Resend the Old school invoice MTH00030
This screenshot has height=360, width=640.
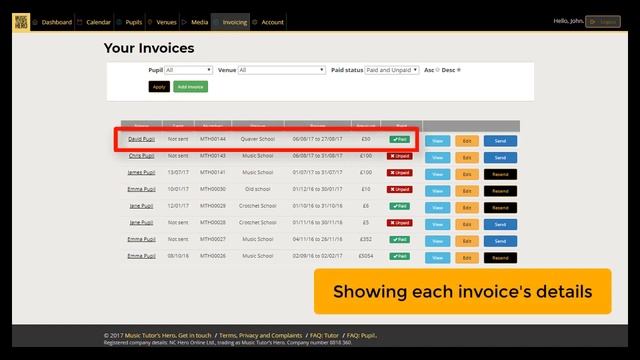pyautogui.click(x=500, y=191)
